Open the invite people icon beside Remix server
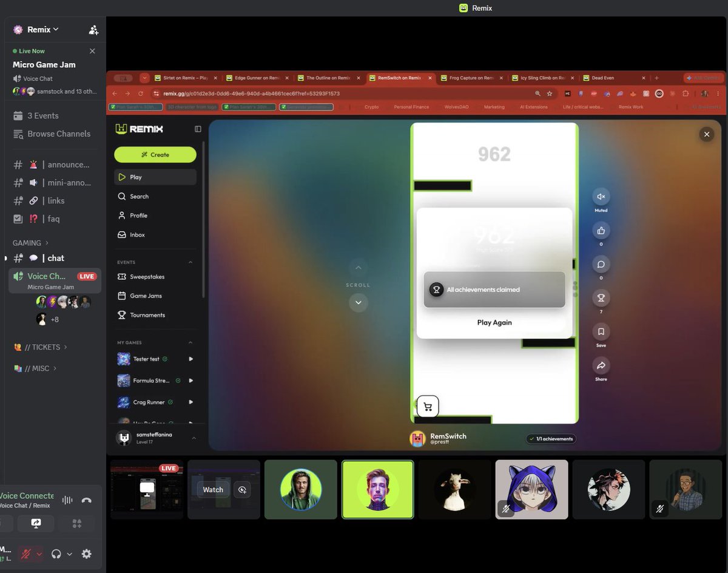The image size is (728, 573). [93, 30]
